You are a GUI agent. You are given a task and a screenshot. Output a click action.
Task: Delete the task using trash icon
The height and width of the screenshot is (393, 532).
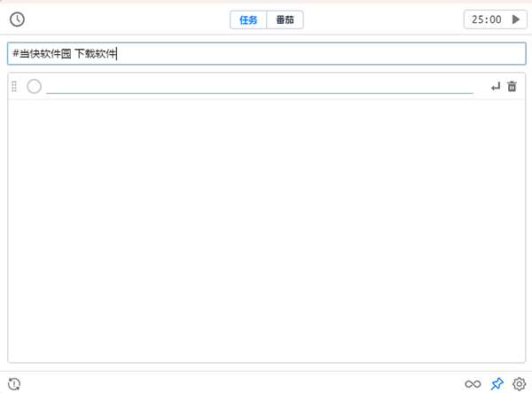[512, 86]
